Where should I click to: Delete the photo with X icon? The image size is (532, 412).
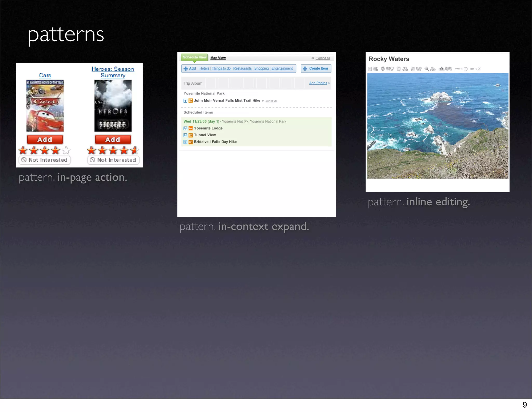(x=479, y=69)
